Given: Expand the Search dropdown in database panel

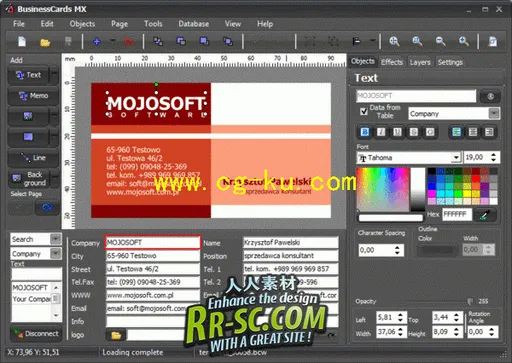Looking at the screenshot, I should point(55,239).
